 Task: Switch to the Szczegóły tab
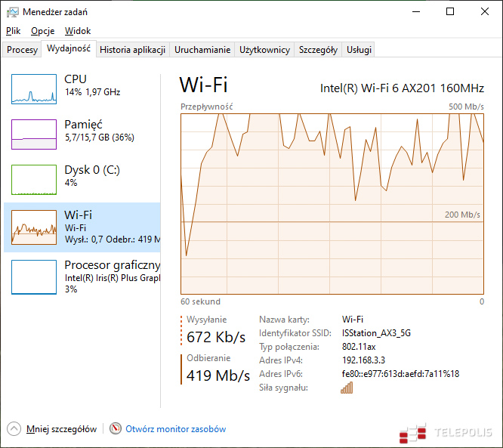point(318,50)
